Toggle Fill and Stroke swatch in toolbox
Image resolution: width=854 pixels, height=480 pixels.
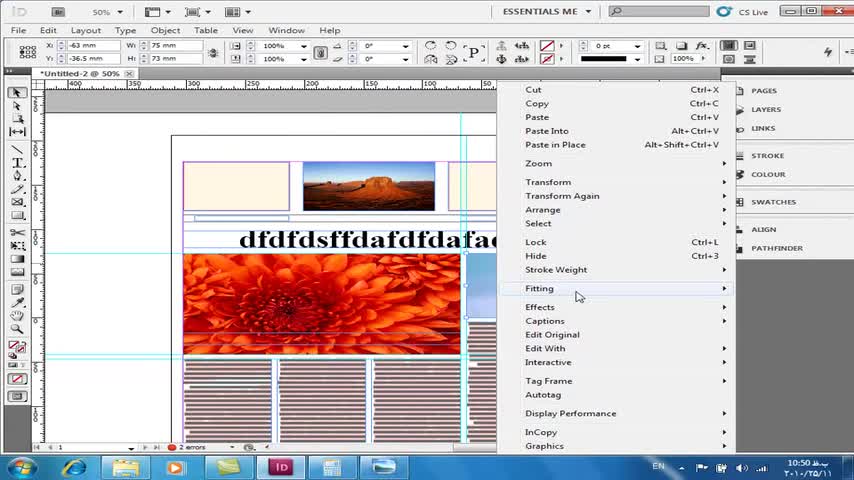pos(17,347)
